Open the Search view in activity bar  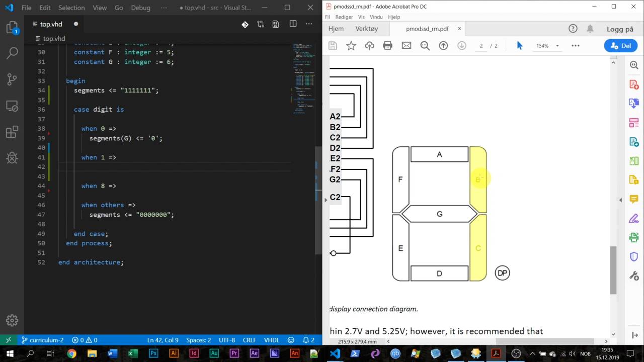[x=12, y=53]
